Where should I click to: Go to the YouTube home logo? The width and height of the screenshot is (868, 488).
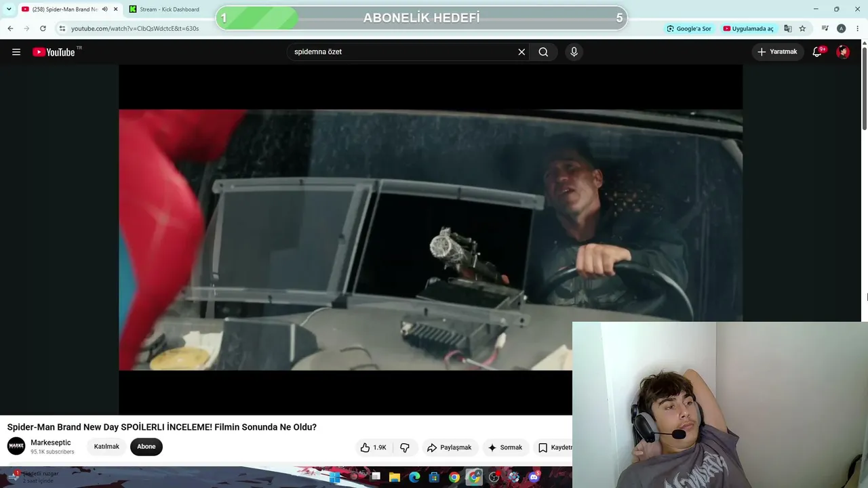(x=54, y=52)
